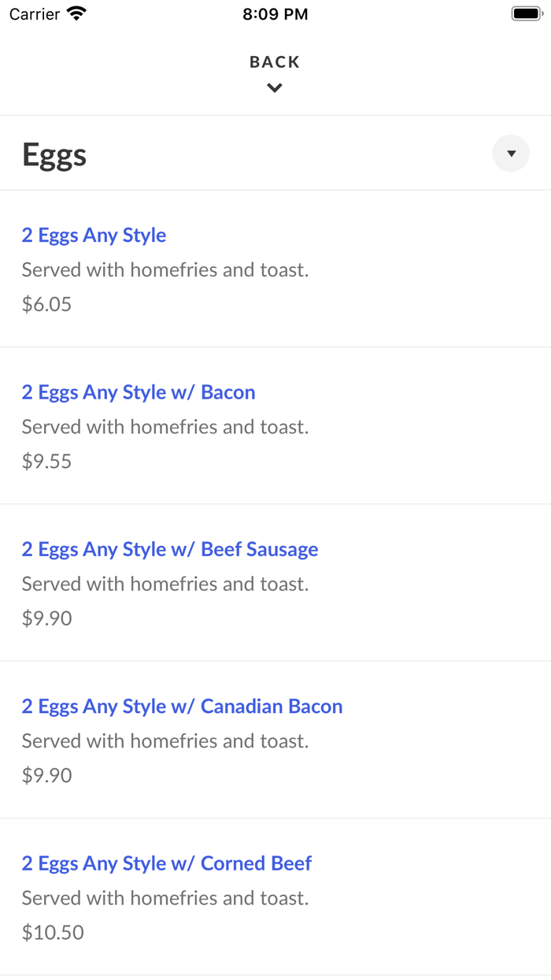
Task: Open 2 Eggs Any Style w/ Canadian Bacon
Action: coord(182,706)
